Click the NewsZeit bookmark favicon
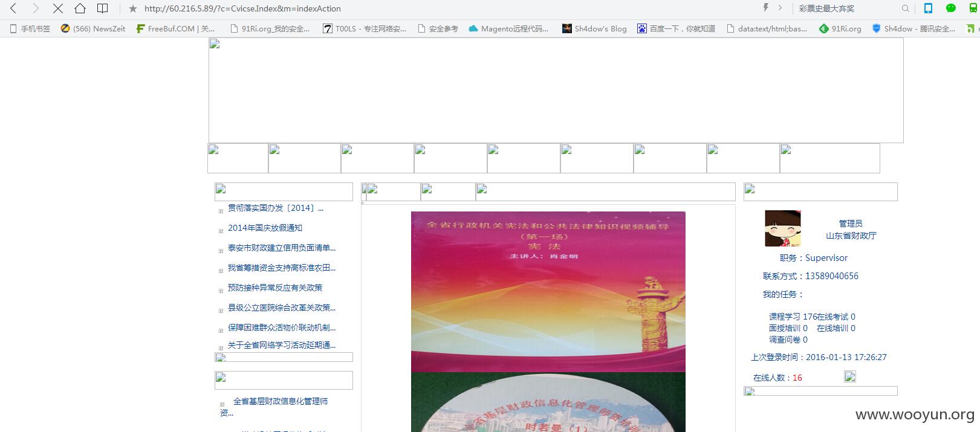Viewport: 980px width, 432px height. click(x=65, y=28)
